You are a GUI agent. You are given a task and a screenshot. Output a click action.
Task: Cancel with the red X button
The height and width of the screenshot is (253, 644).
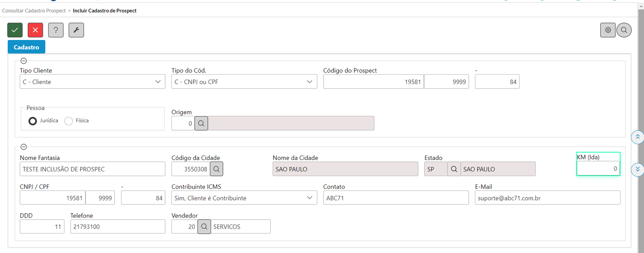point(35,30)
